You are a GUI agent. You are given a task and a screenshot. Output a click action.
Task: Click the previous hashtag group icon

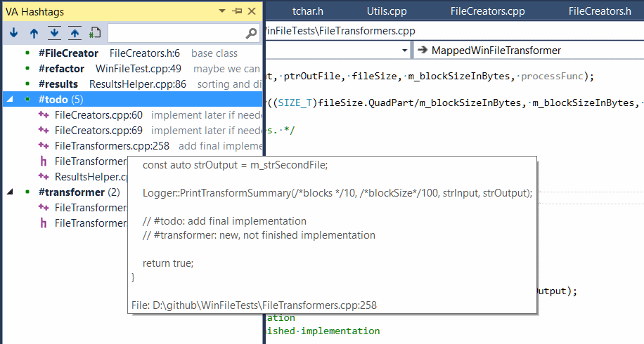pos(75,33)
